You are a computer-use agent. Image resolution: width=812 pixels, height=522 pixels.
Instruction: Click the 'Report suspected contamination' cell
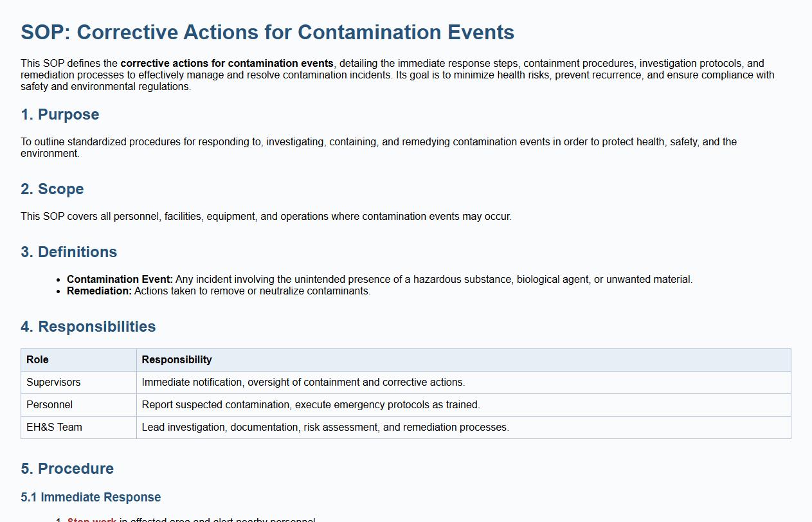coord(311,405)
